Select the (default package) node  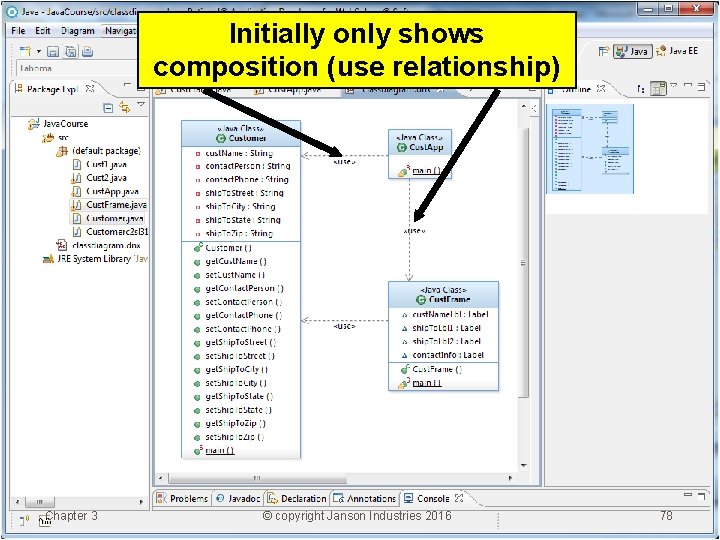point(98,151)
